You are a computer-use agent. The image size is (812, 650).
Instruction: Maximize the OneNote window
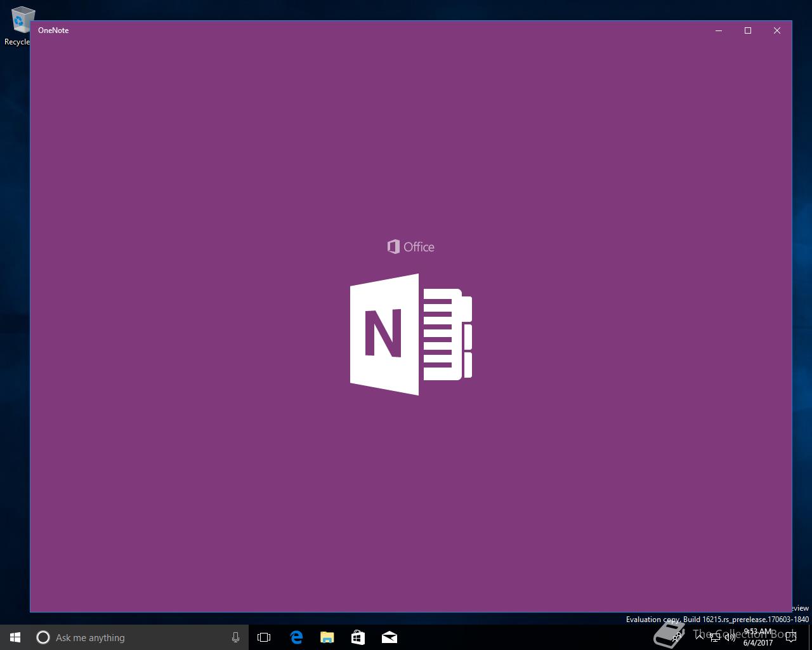coord(748,30)
